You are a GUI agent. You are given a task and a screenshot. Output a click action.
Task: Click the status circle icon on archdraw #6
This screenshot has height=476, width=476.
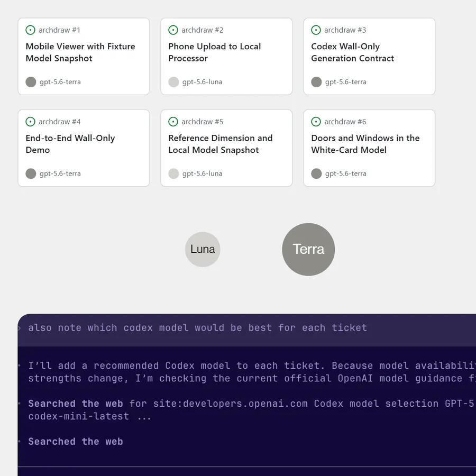click(x=316, y=122)
